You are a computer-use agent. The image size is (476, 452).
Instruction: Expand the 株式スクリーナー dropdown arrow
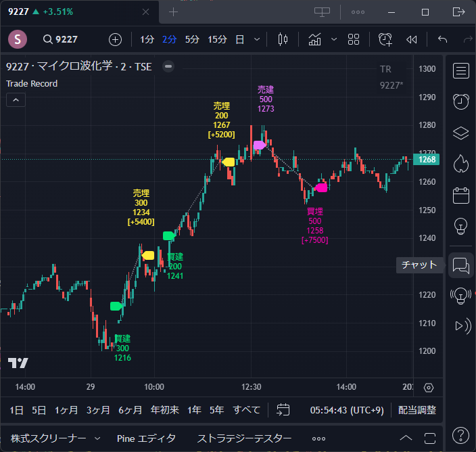point(97,438)
